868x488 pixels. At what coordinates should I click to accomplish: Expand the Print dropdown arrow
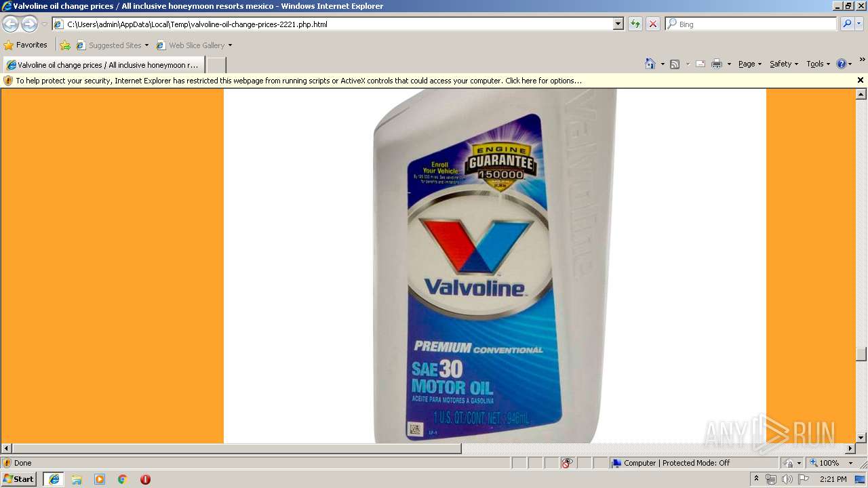click(729, 64)
